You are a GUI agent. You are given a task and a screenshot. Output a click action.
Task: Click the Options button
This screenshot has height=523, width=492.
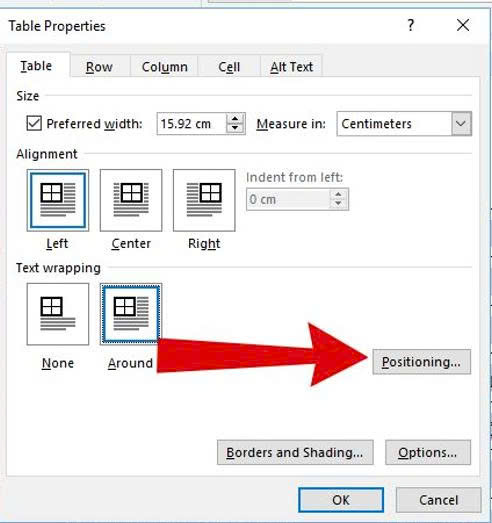[x=428, y=453]
